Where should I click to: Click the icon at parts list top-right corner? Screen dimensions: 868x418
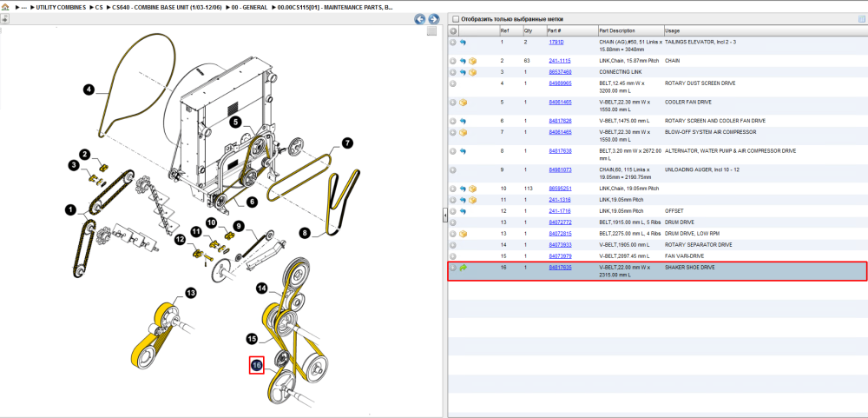pos(861,19)
